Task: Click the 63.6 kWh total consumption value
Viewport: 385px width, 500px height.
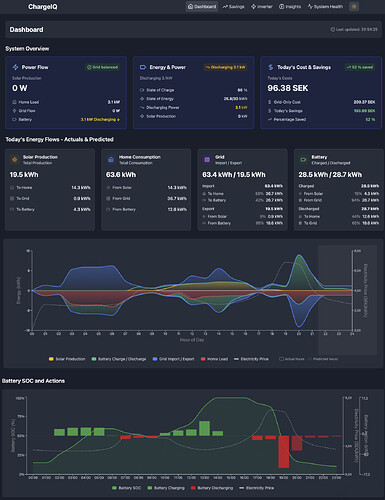Action: pos(121,175)
